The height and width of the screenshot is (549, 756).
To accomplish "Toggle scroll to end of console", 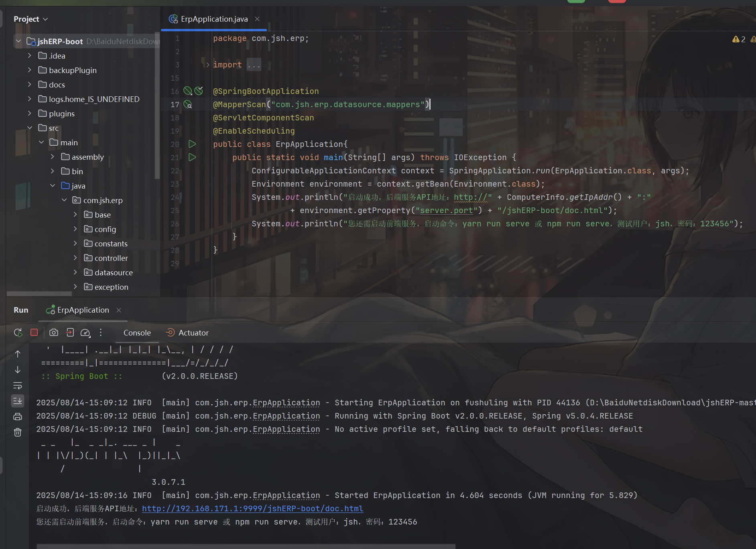I will pos(18,401).
